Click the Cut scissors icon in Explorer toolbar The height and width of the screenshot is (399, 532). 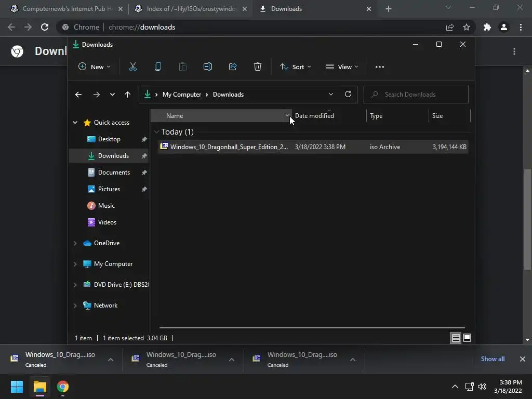click(132, 66)
